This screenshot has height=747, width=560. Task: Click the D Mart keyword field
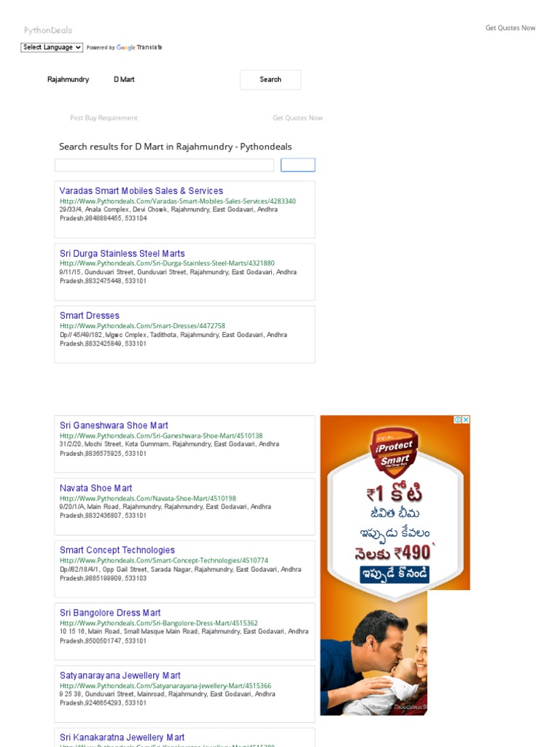(x=124, y=80)
